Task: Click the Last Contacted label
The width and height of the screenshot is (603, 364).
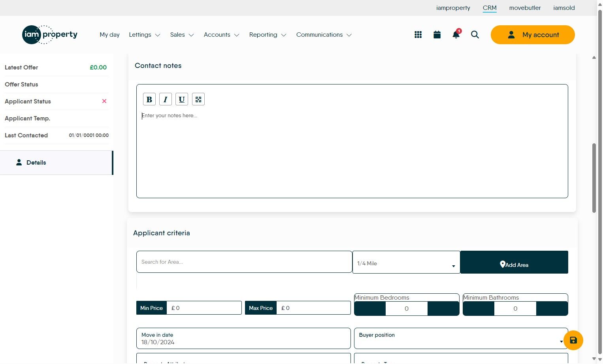Action: tap(26, 135)
